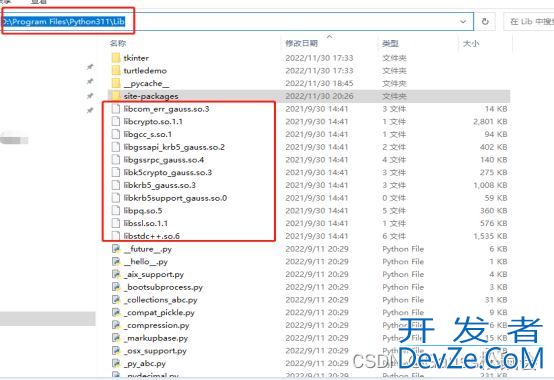Sort by the 类型 column header
Image resolution: width=554 pixels, height=380 pixels.
pos(390,43)
